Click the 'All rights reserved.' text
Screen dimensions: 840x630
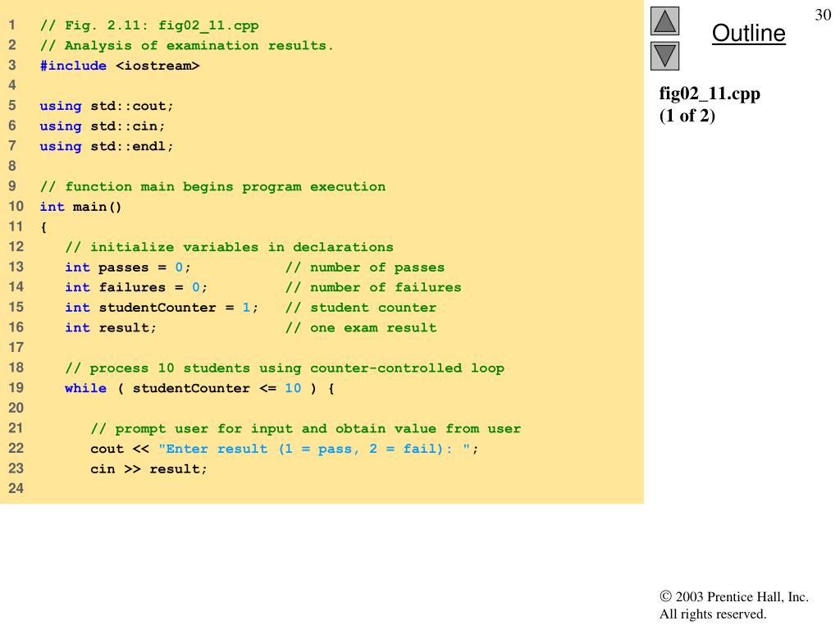713,614
